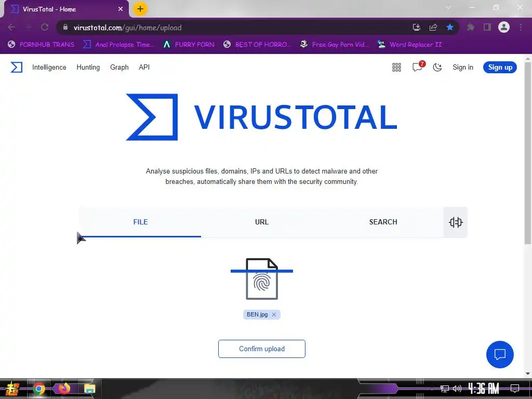Viewport: 532px width, 399px height.
Task: Open the Hunting menu item
Action: (x=88, y=67)
